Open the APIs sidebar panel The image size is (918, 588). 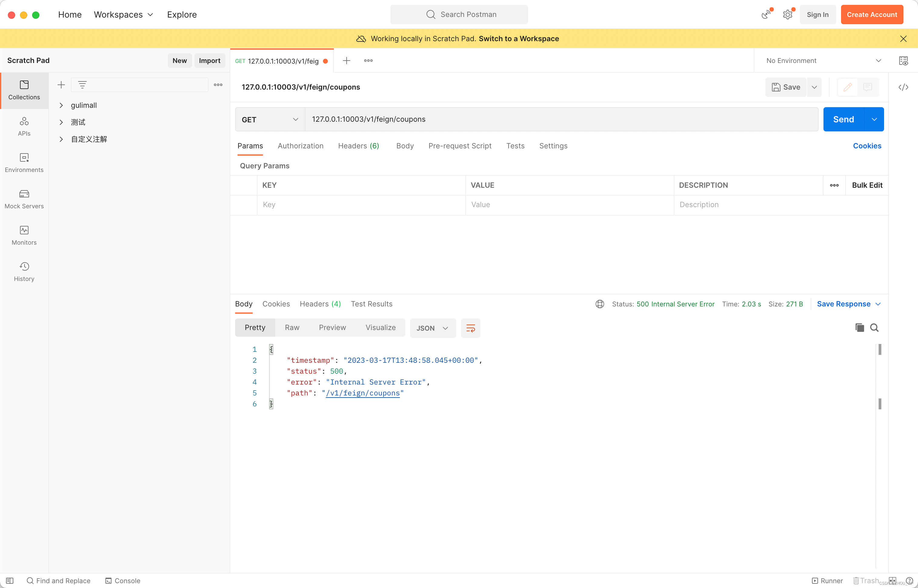click(x=24, y=127)
